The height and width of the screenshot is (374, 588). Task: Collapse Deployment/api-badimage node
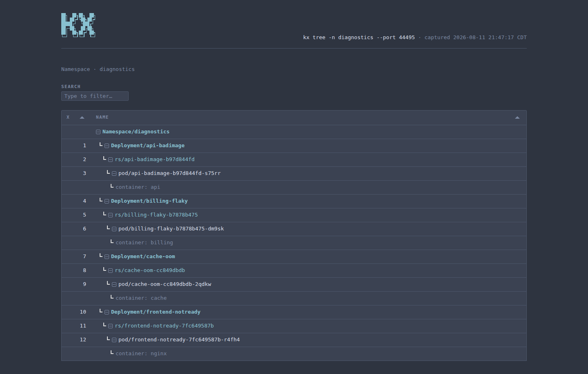tap(107, 146)
